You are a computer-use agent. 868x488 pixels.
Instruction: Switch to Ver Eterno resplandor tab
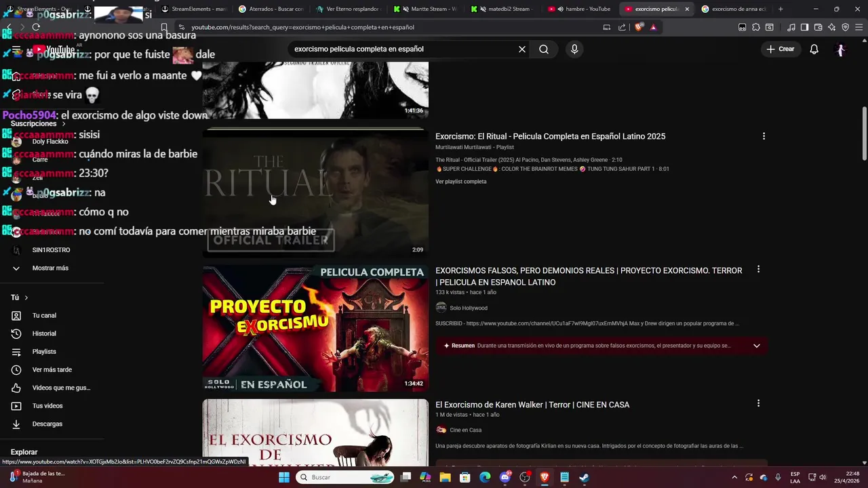click(349, 9)
